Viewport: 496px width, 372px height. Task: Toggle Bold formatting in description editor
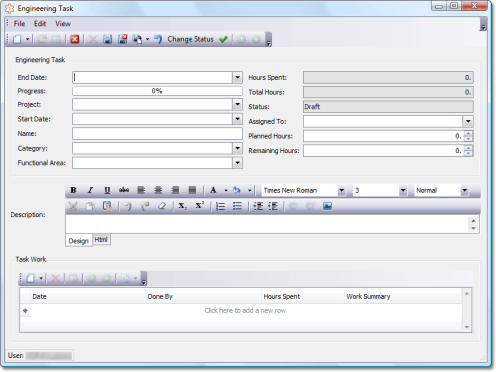(73, 190)
